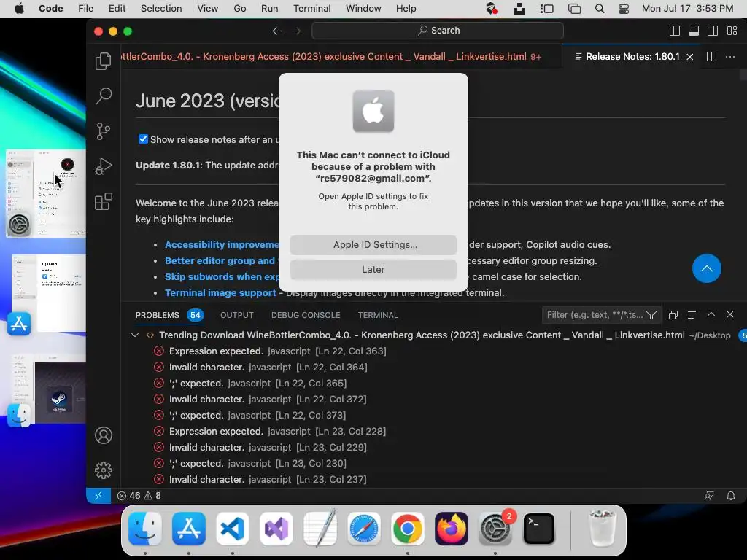Toggle the primary side bar layout icon
Viewport: 747px width, 560px height.
[x=675, y=31]
